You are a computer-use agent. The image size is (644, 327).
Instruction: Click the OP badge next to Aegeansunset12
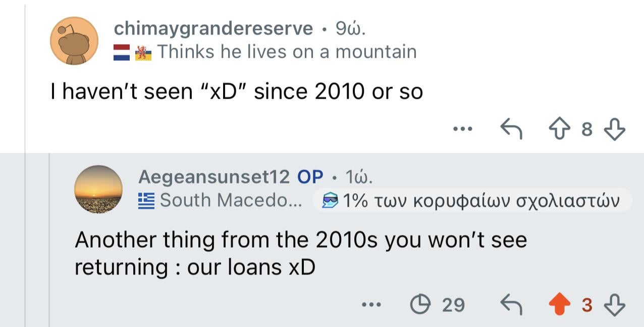[x=310, y=176]
